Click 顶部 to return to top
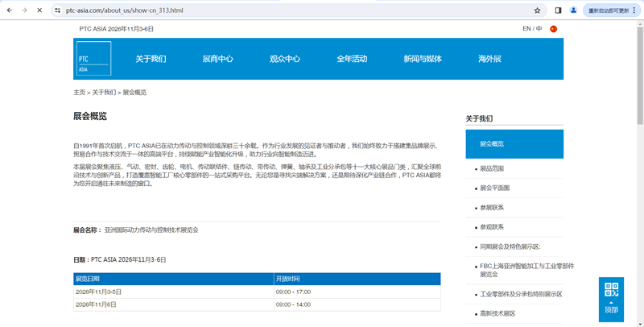This screenshot has height=327, width=644. point(611,310)
